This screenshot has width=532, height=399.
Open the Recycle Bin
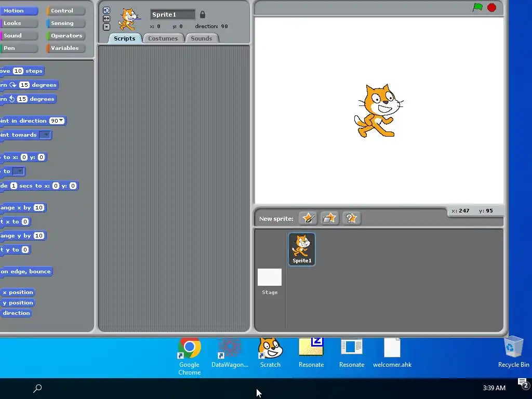(513, 352)
